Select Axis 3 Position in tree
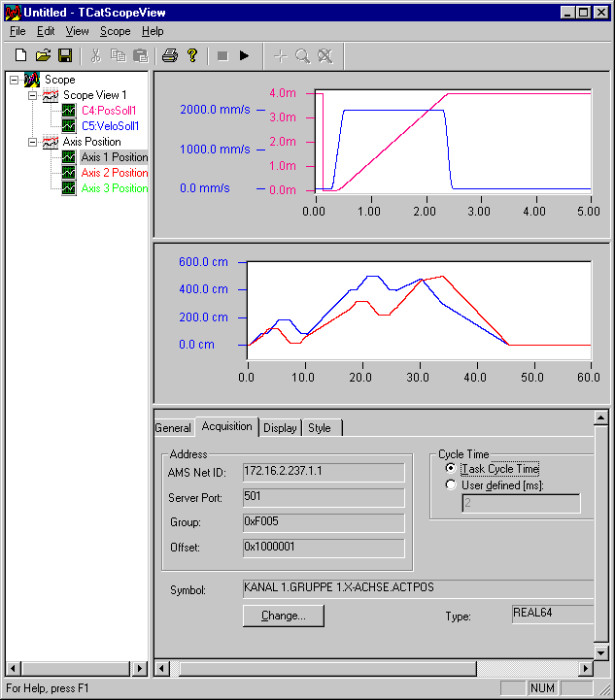Viewport: 615px width, 700px height. tap(115, 188)
